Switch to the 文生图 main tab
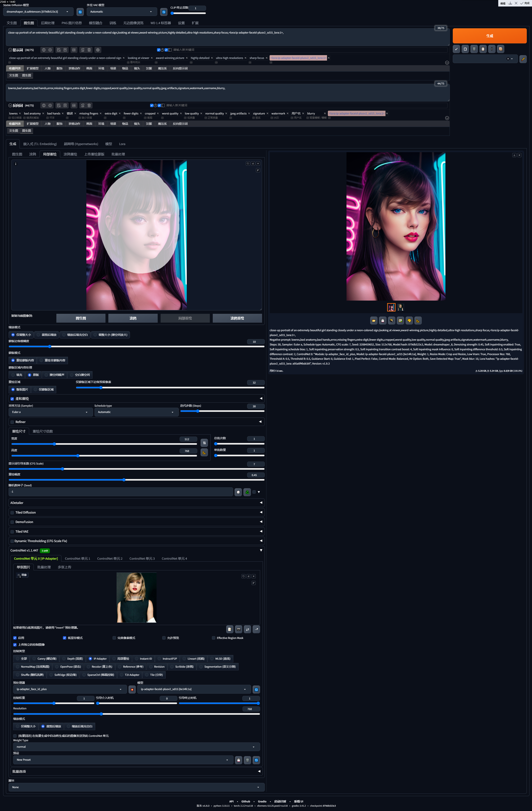This screenshot has width=532, height=811. click(12, 23)
